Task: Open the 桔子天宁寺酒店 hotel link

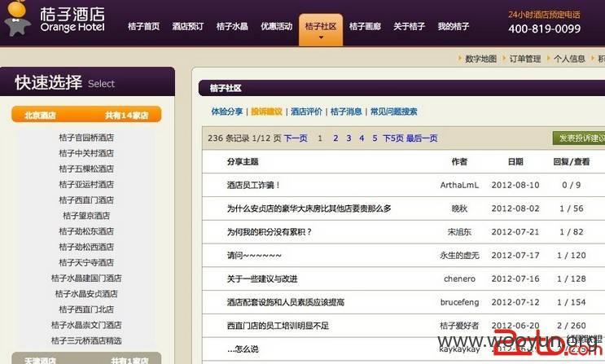Action: [86, 262]
